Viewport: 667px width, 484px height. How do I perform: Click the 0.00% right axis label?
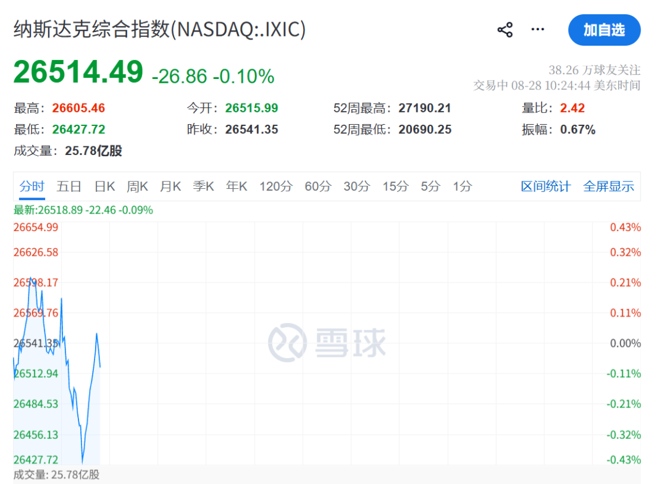click(625, 343)
